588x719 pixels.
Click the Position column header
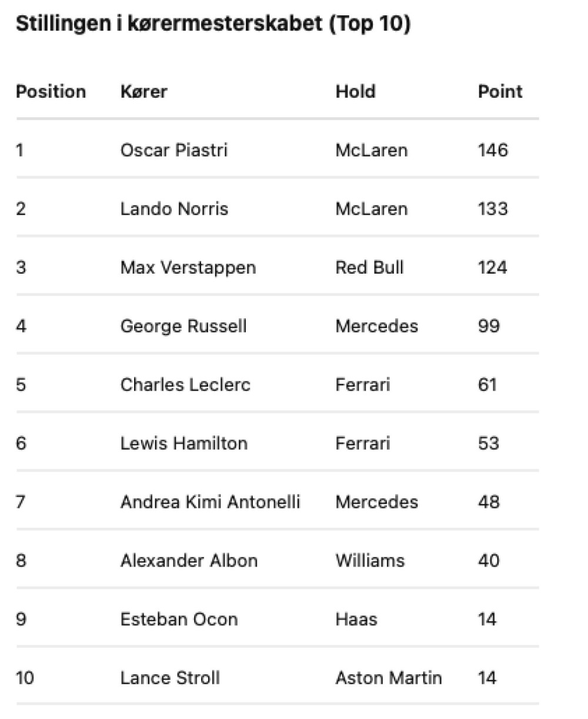(x=51, y=92)
